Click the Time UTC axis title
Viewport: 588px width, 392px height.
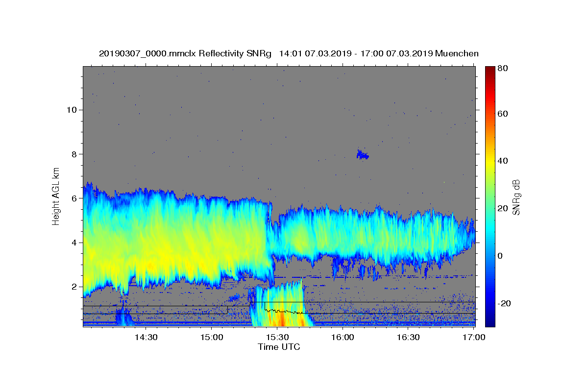point(279,347)
